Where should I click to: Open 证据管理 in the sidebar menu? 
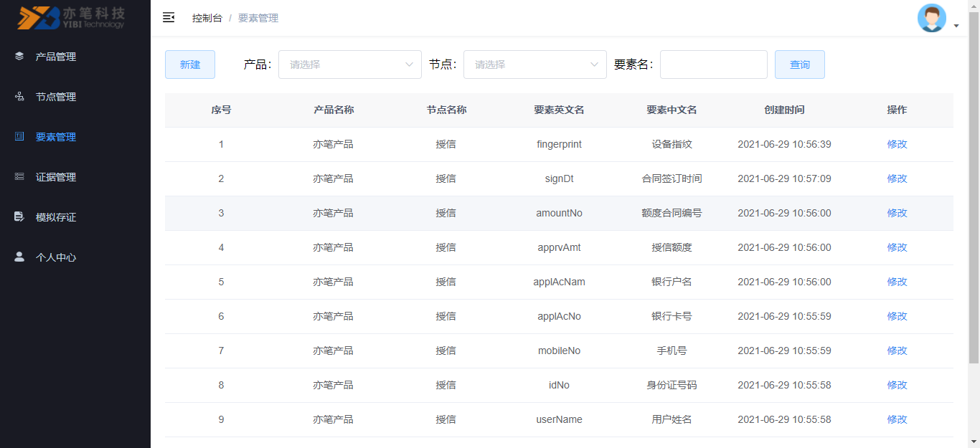click(x=56, y=177)
